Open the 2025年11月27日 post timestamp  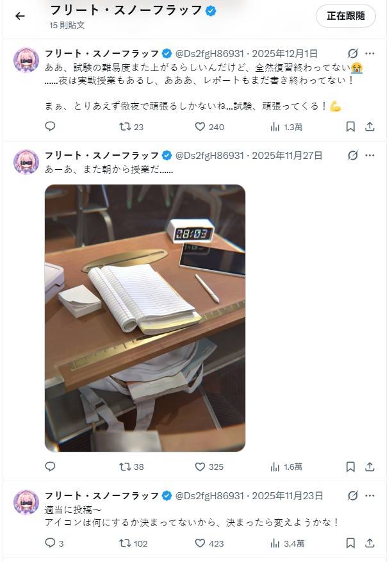[x=287, y=156]
